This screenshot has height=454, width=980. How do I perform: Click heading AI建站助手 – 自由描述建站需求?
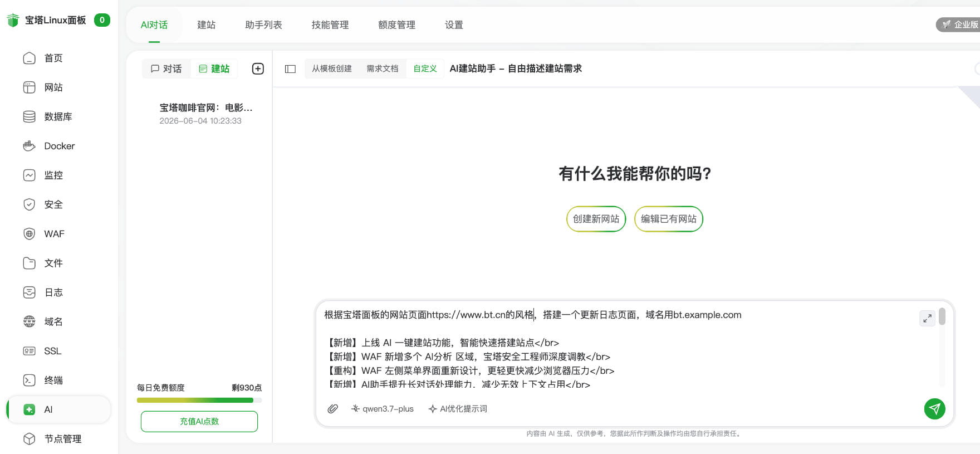516,69
